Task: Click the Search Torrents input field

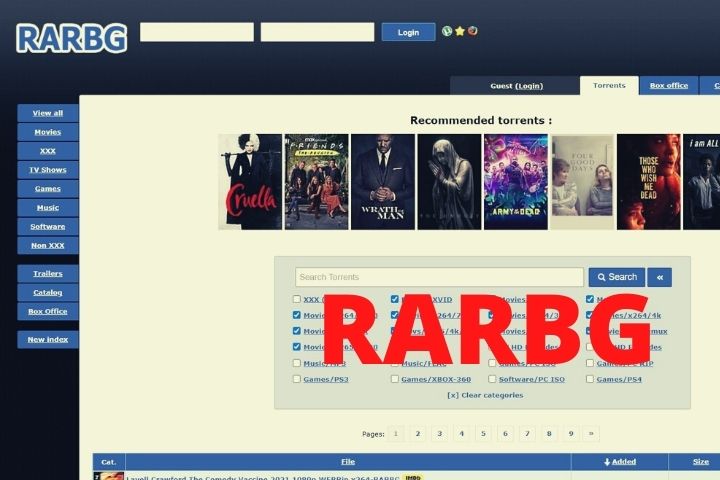Action: [439, 277]
